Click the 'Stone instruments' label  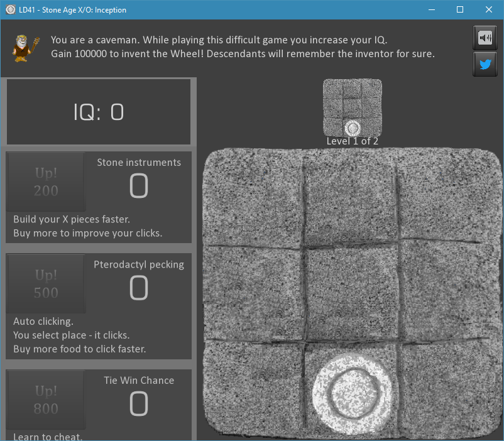click(139, 162)
